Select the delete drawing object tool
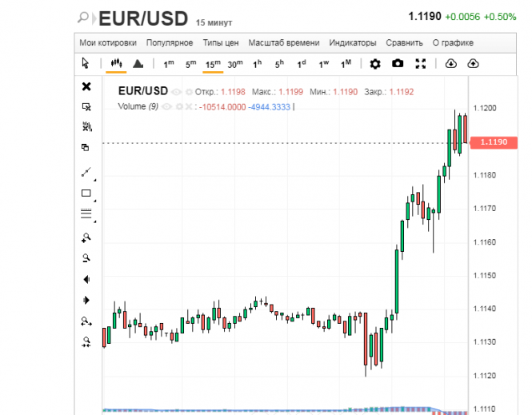Screen dimensions: 532x415 (86, 107)
